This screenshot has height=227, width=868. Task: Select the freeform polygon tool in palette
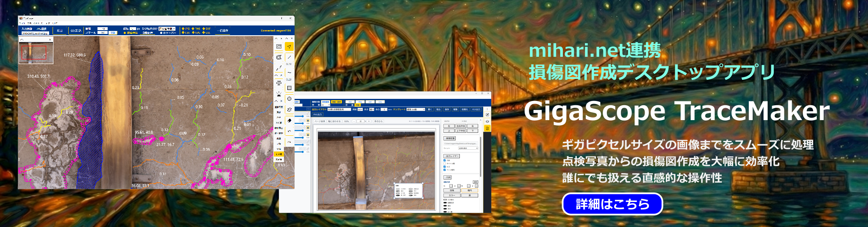(289, 109)
